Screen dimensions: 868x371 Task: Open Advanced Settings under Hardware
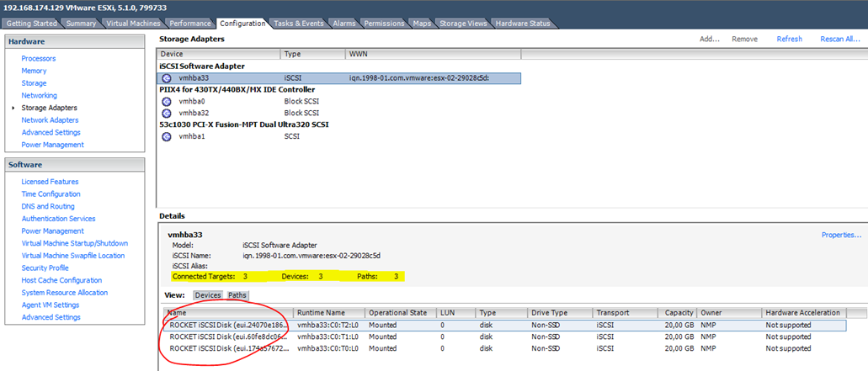tap(51, 133)
